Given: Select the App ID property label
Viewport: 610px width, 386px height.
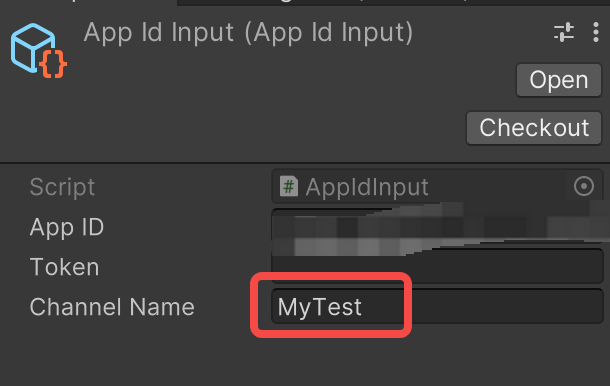Looking at the screenshot, I should click(x=67, y=227).
